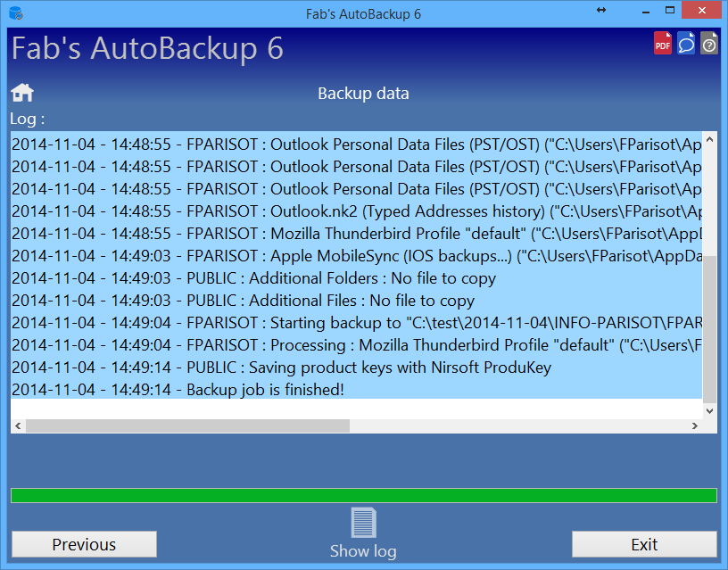Click the app icon in title bar
This screenshot has width=728, height=570.
pos(16,13)
